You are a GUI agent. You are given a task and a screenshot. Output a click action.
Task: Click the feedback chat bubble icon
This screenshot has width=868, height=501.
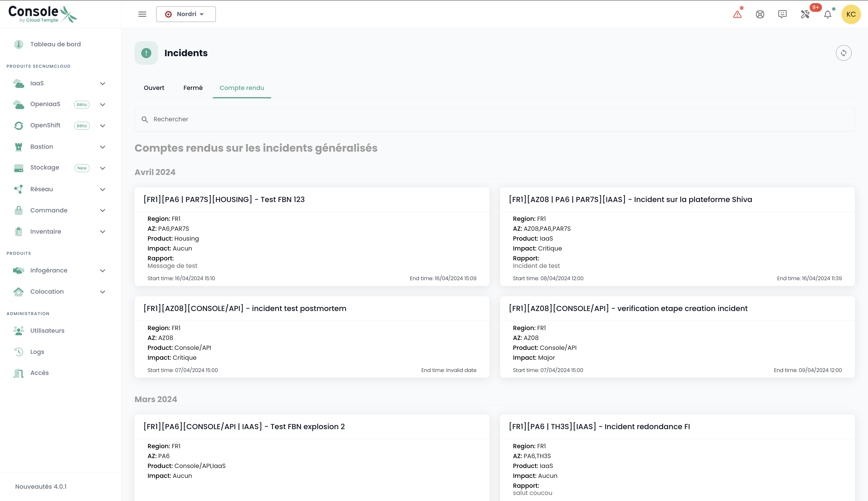[x=782, y=14]
